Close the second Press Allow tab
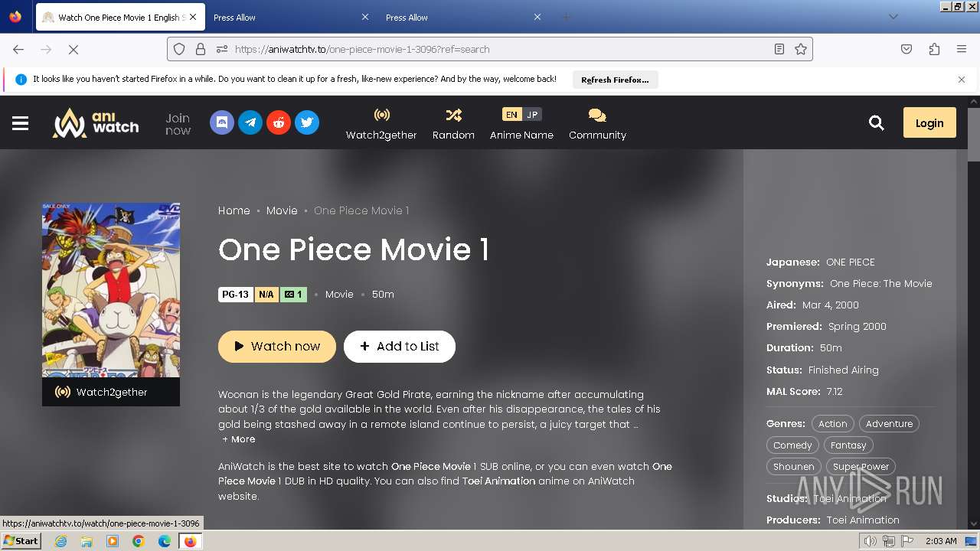The height and width of the screenshot is (551, 980). coord(537,17)
